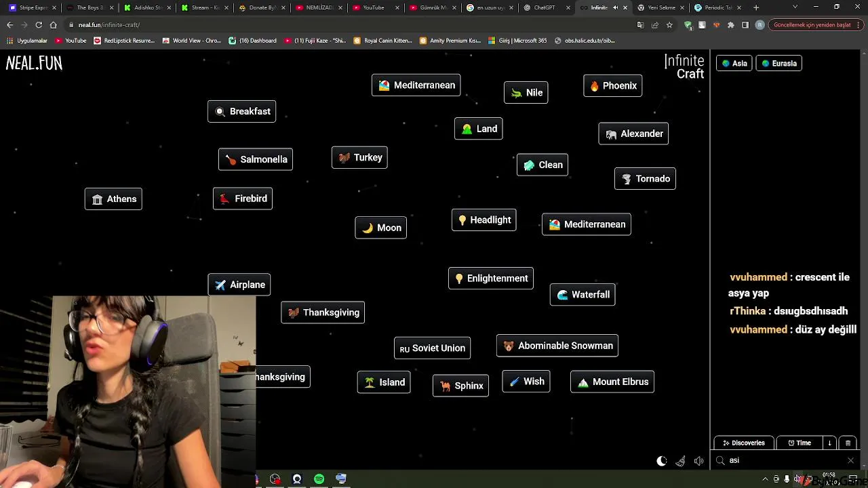868x488 pixels.
Task: Reload the page with refresh icon
Action: 39,25
